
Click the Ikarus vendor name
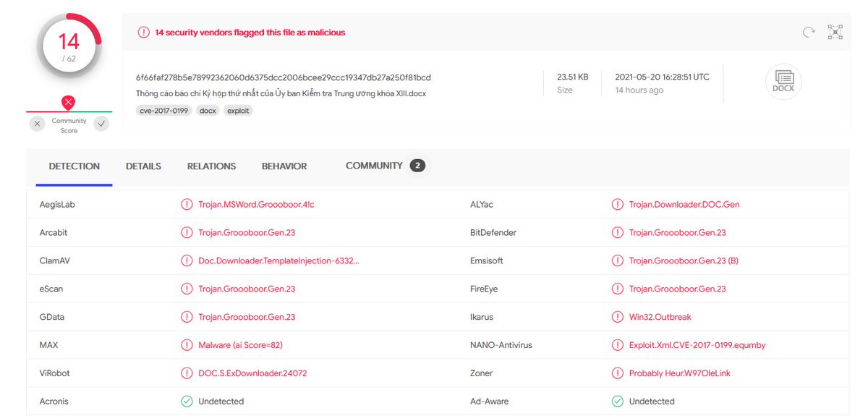click(x=482, y=317)
